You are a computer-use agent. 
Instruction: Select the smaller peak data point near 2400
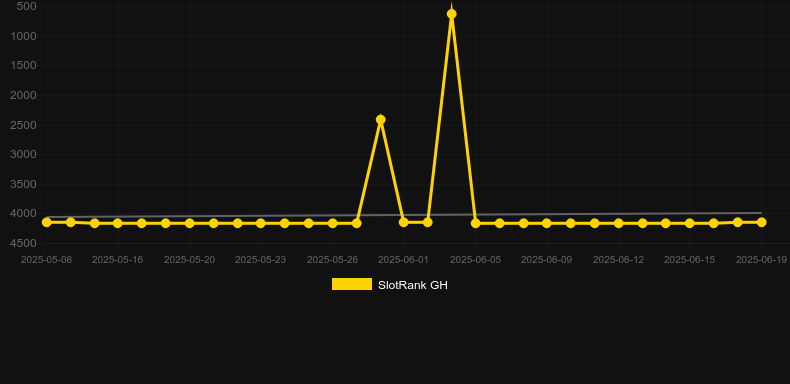[380, 119]
